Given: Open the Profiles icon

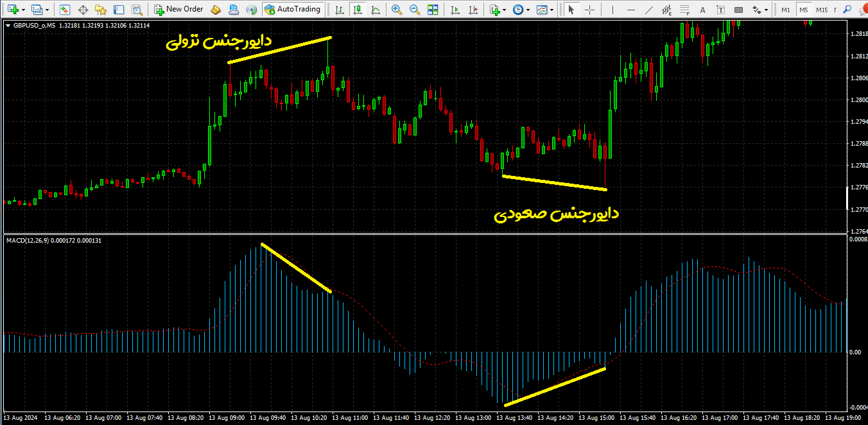Looking at the screenshot, I should click(x=37, y=10).
